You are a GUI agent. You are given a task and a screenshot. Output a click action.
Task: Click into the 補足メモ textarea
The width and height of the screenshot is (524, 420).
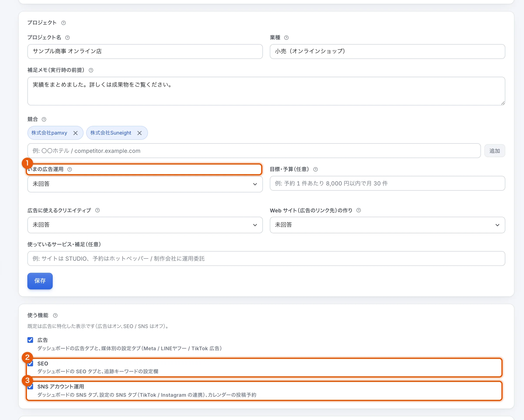(x=266, y=91)
